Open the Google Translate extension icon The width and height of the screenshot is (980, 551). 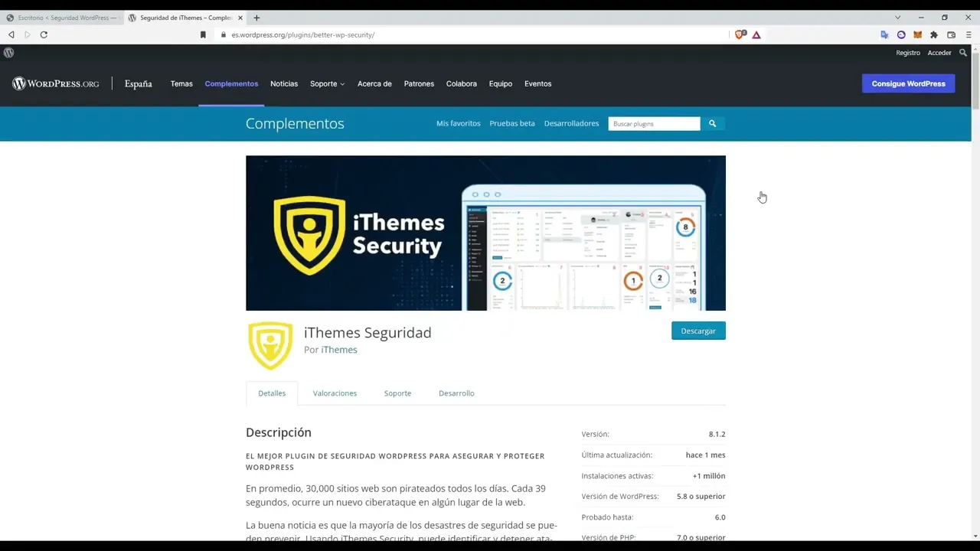[884, 34]
